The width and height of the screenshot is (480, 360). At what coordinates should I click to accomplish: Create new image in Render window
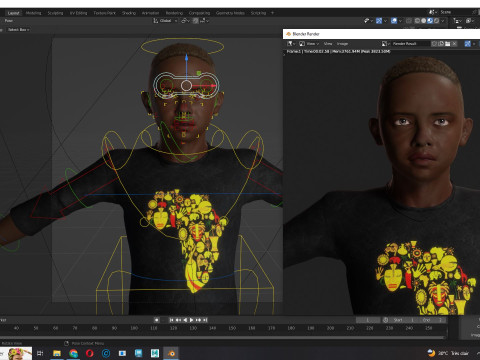(x=441, y=44)
